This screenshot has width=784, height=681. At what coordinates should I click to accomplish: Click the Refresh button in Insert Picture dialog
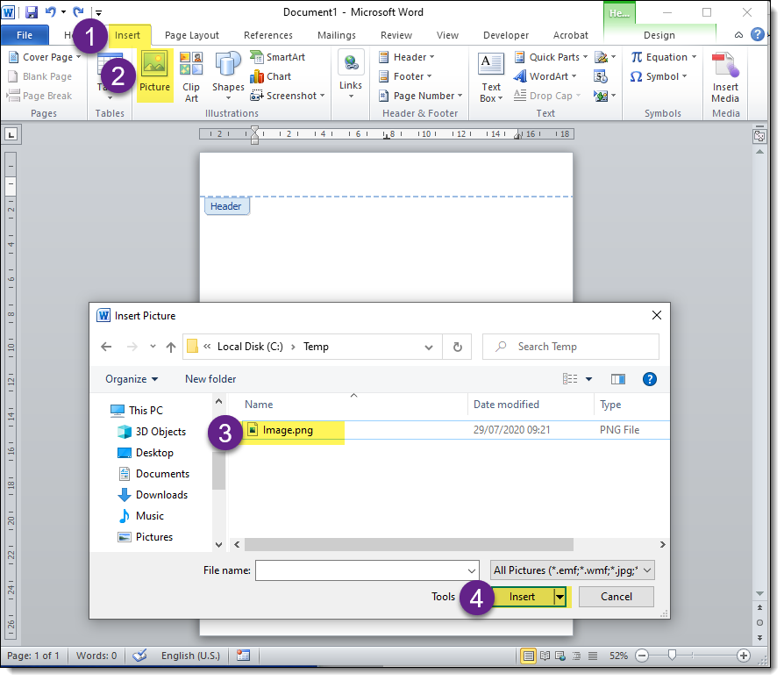click(457, 347)
